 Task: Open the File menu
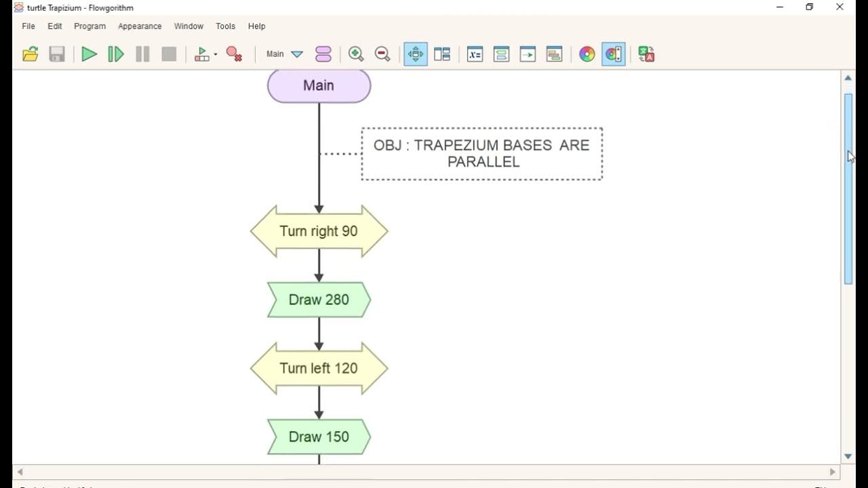tap(28, 26)
